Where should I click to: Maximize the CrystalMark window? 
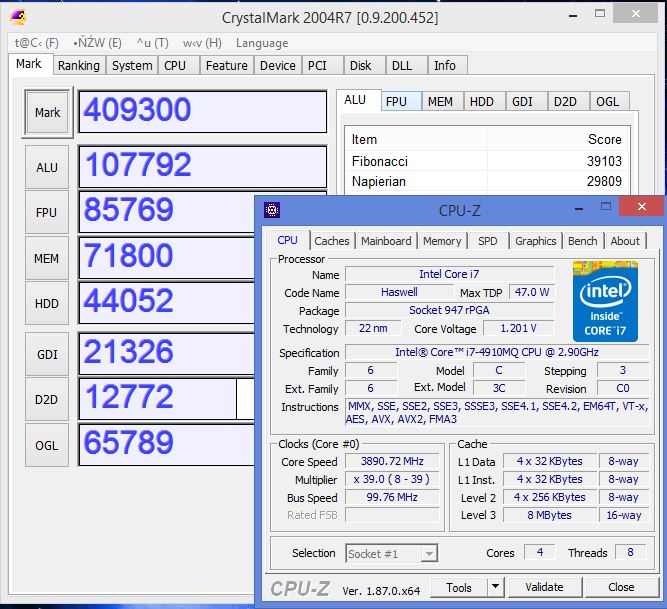(x=600, y=14)
